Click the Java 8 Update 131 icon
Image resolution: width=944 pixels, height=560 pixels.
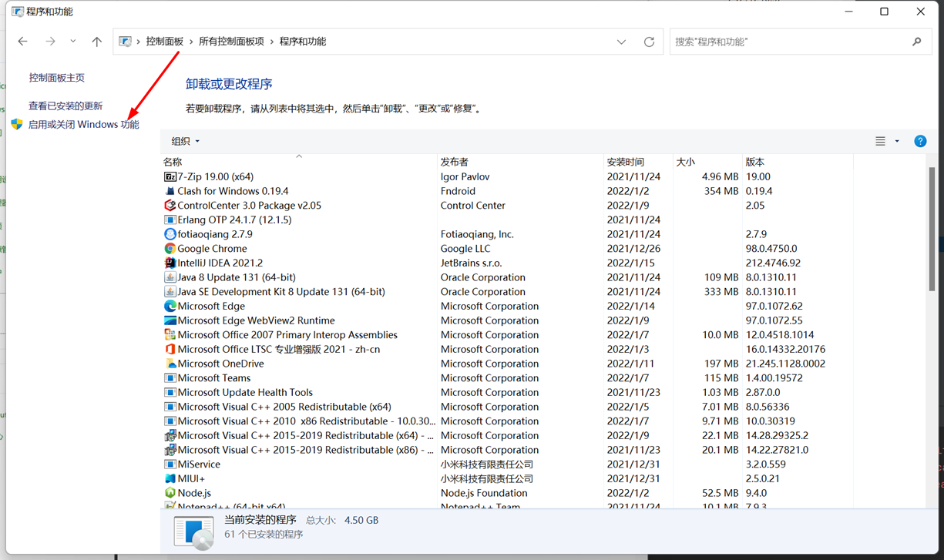pyautogui.click(x=170, y=277)
